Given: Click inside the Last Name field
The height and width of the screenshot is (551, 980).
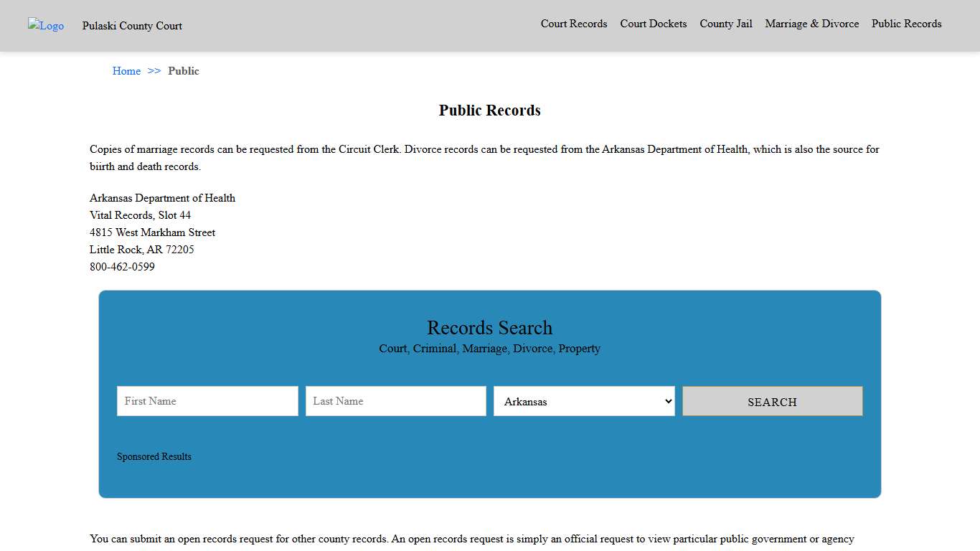Looking at the screenshot, I should click(395, 401).
